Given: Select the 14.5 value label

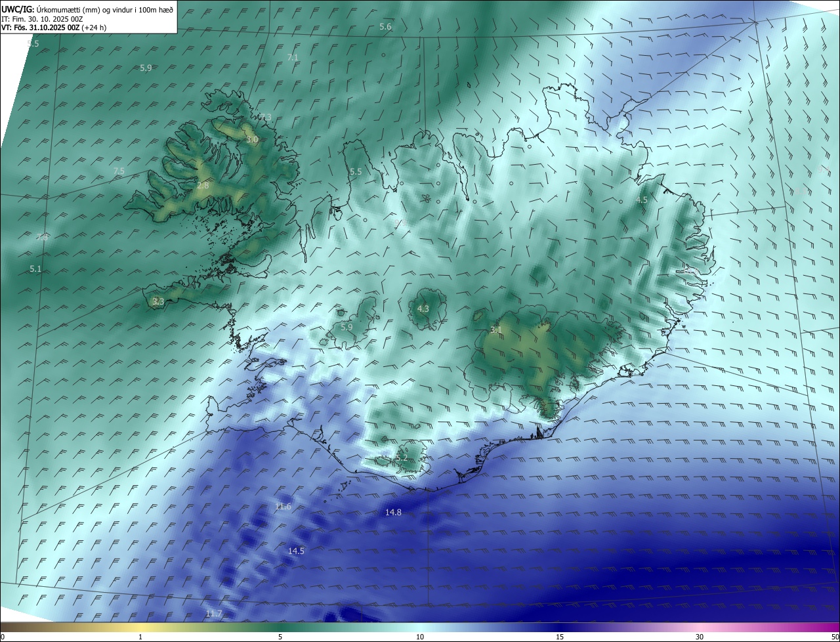Looking at the screenshot, I should [x=296, y=551].
